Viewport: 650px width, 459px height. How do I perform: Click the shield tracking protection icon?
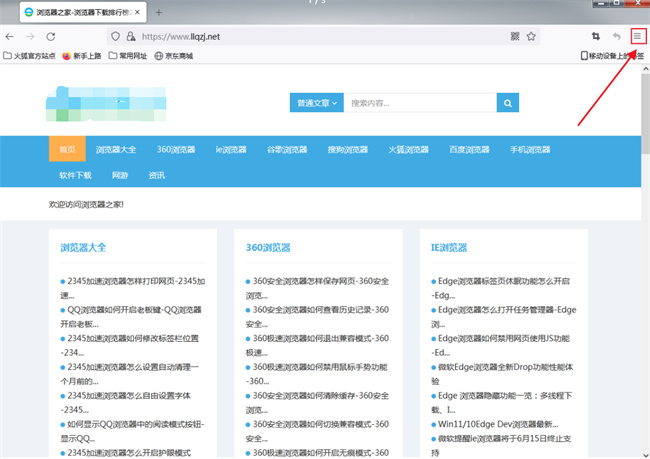coord(115,36)
